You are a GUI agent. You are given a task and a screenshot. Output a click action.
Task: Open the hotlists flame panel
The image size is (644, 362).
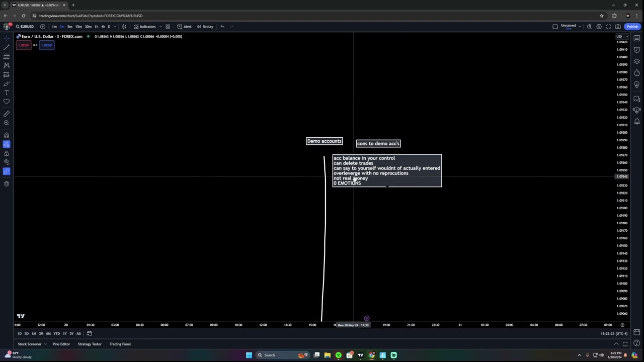pos(637,73)
